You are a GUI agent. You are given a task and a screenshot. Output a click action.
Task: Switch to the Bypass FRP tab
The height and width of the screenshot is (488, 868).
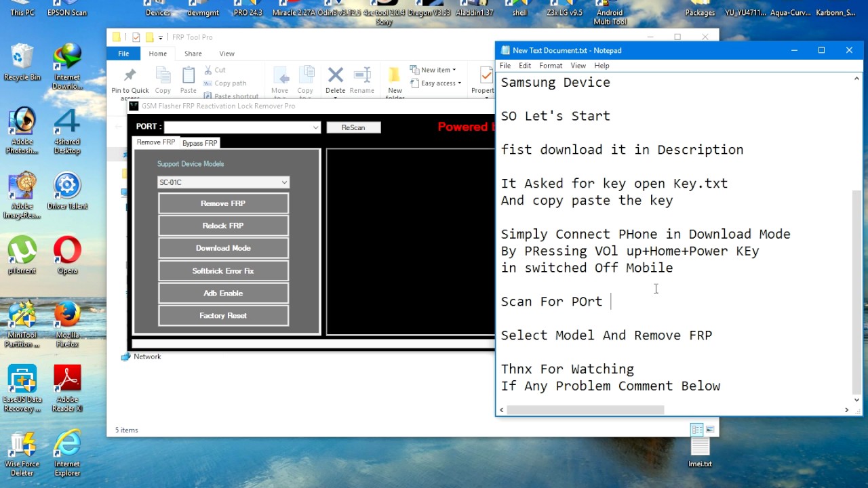pos(199,143)
